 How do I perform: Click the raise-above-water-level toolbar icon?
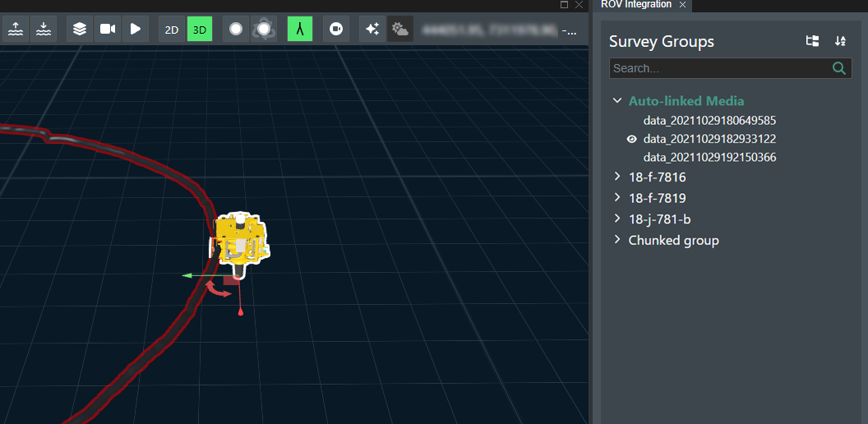(x=16, y=29)
